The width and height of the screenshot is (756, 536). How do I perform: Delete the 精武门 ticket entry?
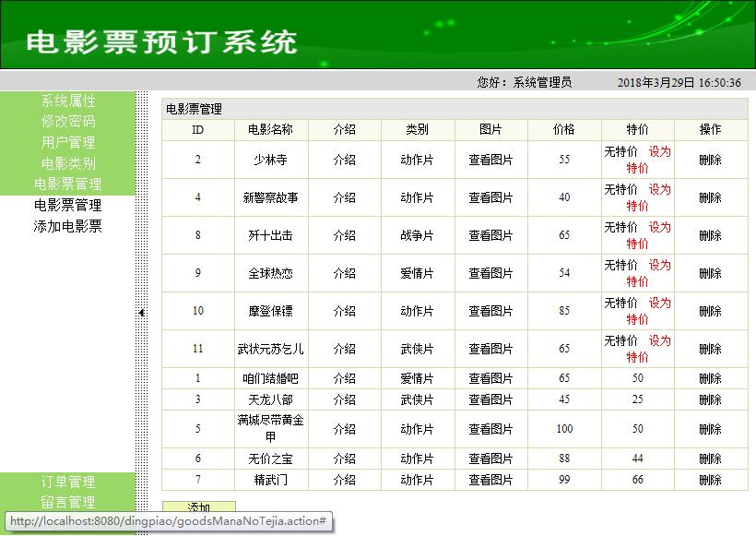(x=710, y=478)
